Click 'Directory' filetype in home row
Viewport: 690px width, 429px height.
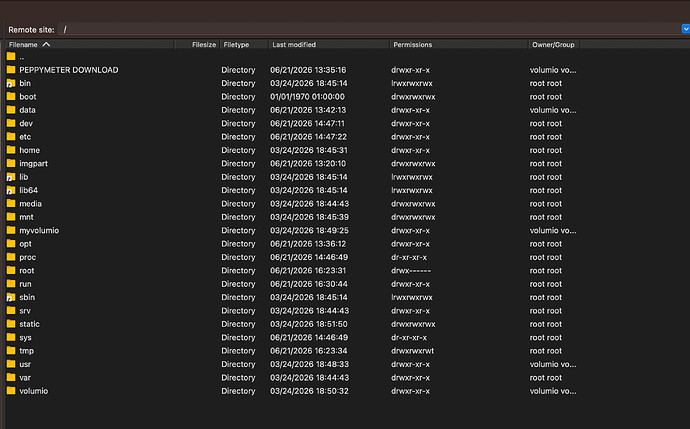tap(238, 150)
